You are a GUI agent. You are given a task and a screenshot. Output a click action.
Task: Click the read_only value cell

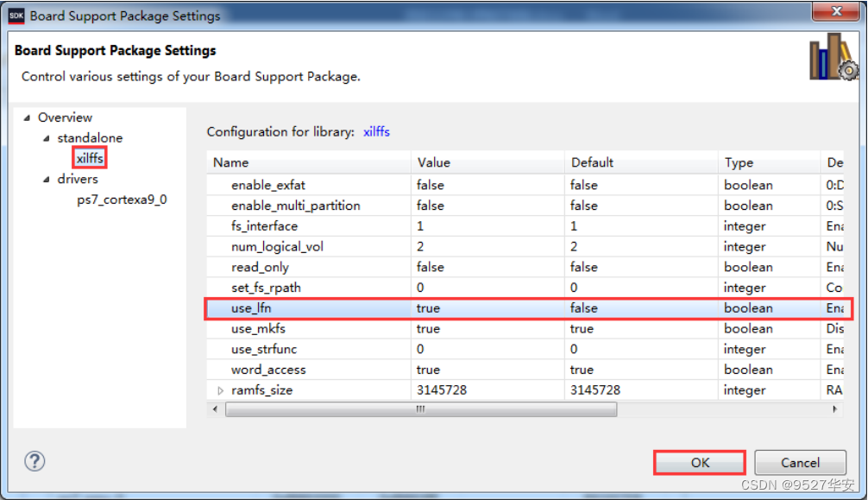point(487,267)
